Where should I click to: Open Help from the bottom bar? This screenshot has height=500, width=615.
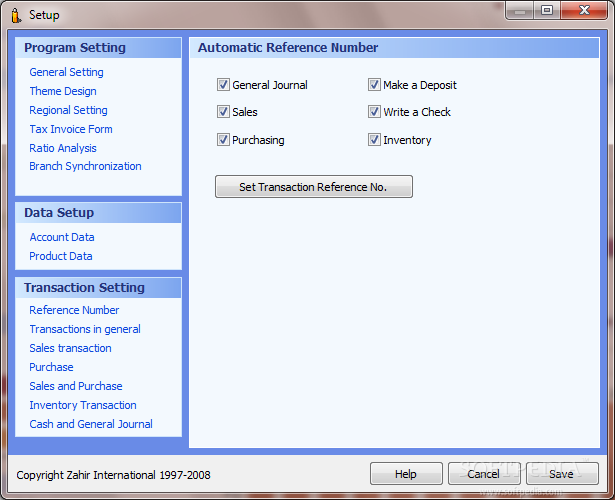406,474
